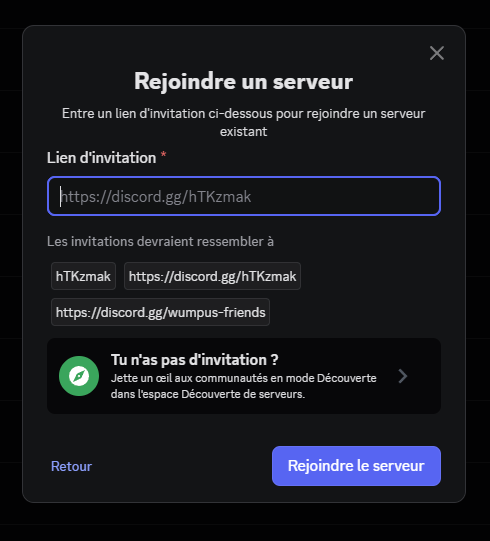Click the Lien d'invitation field label
Viewport: 490px width, 541px height.
(x=101, y=158)
